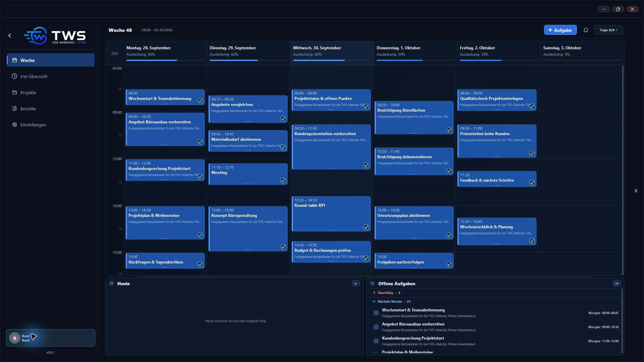Click version label v0.0.1
Viewport: 644px width, 362px height.
[x=51, y=353]
